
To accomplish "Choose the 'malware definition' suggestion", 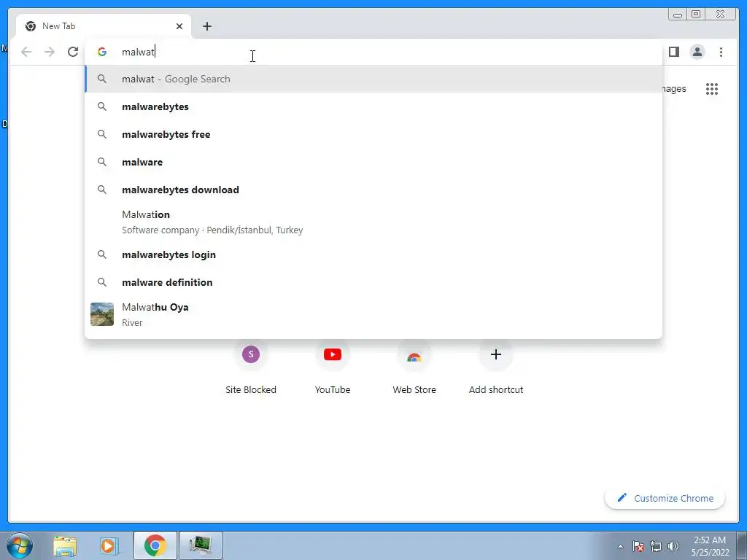I will click(373, 282).
